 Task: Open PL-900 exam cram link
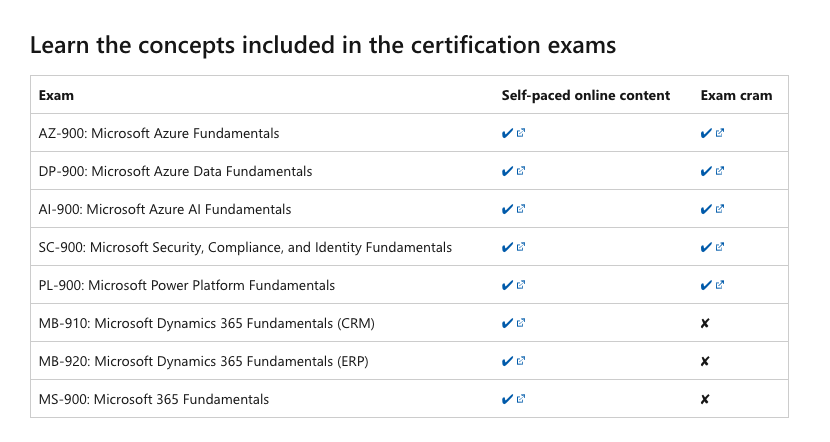click(x=712, y=285)
